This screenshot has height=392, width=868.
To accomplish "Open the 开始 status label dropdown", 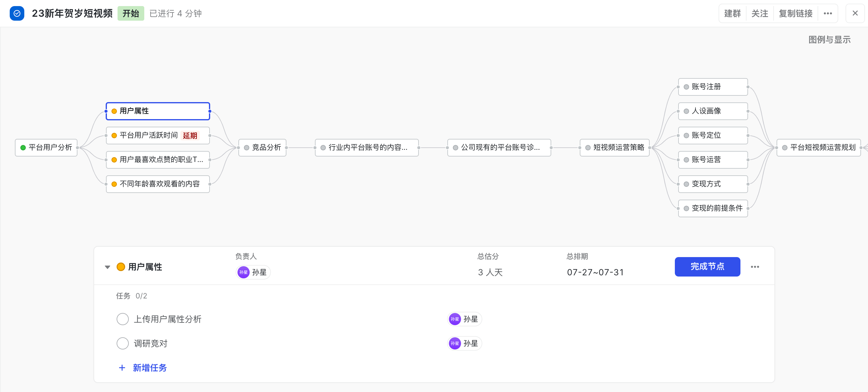I will pyautogui.click(x=131, y=13).
